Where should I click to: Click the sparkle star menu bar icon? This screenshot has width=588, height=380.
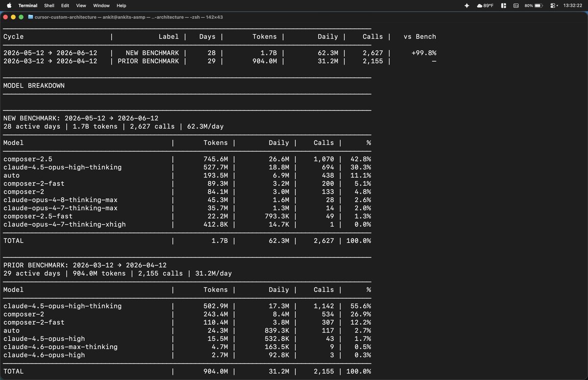click(x=466, y=5)
